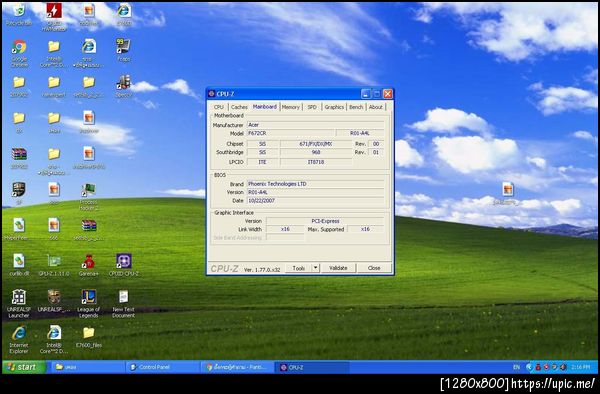Expand the Tools dropdown arrow
The height and width of the screenshot is (394, 600).
point(316,268)
